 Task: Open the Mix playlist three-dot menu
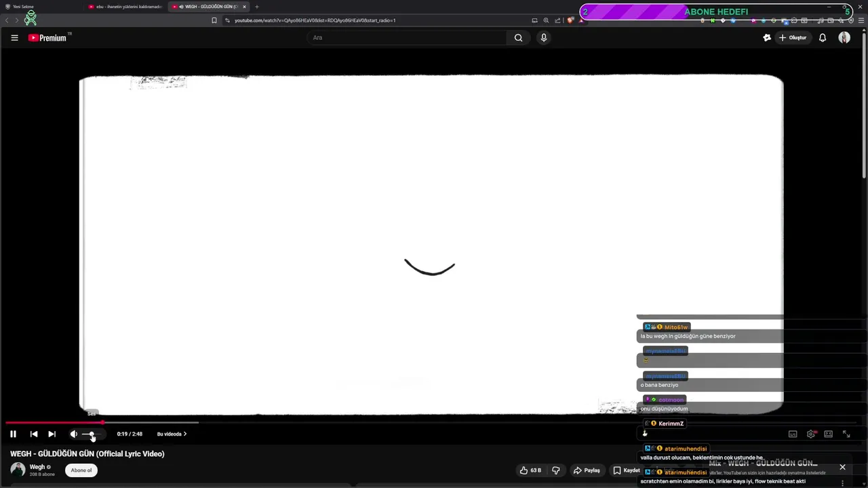[842, 483]
